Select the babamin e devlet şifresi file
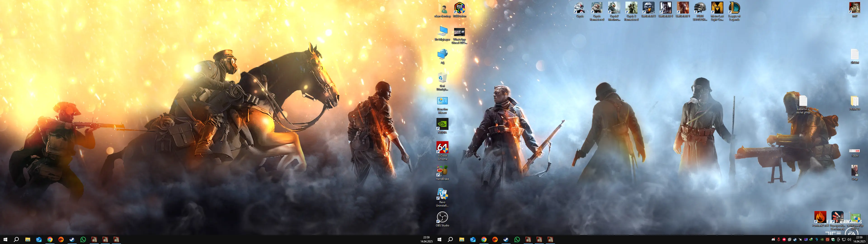This screenshot has width=868, height=244. (x=803, y=104)
